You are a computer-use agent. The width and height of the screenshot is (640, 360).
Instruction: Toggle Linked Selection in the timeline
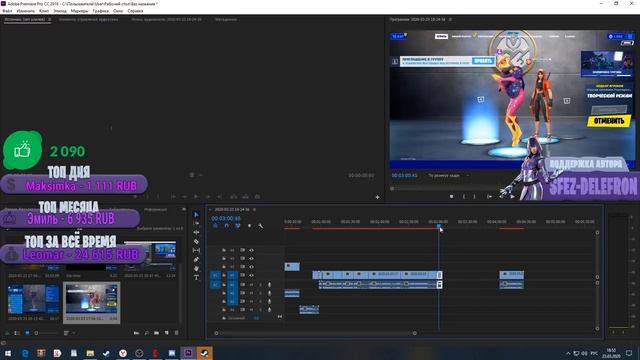click(x=238, y=226)
